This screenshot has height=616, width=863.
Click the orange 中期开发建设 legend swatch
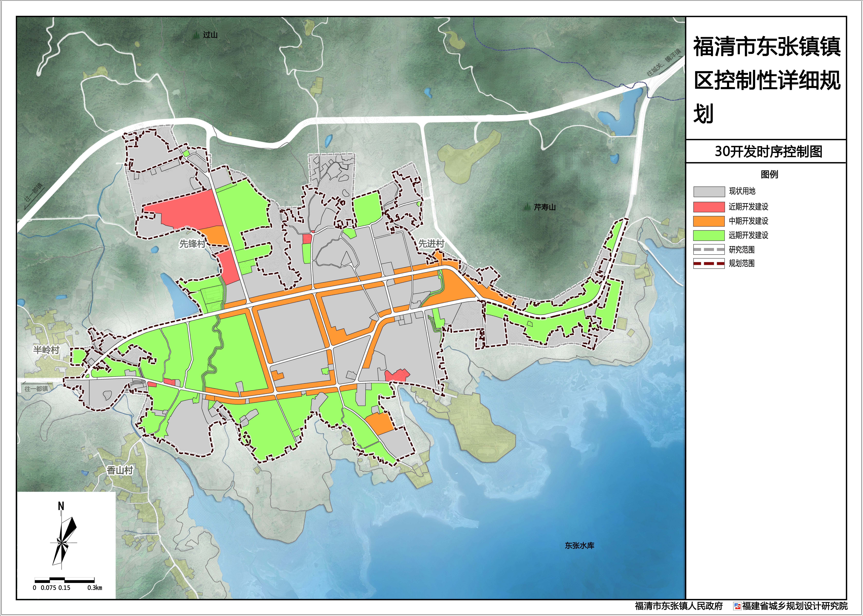click(709, 221)
